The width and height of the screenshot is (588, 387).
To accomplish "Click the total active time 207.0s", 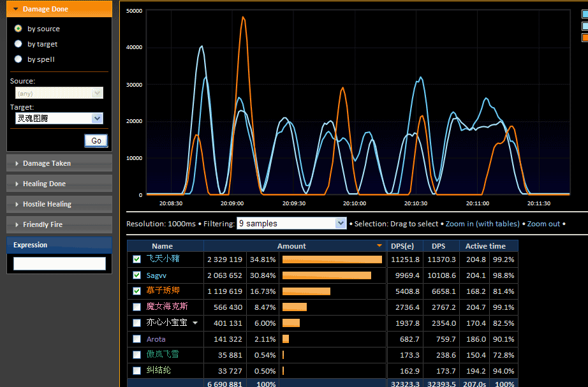I will click(474, 384).
